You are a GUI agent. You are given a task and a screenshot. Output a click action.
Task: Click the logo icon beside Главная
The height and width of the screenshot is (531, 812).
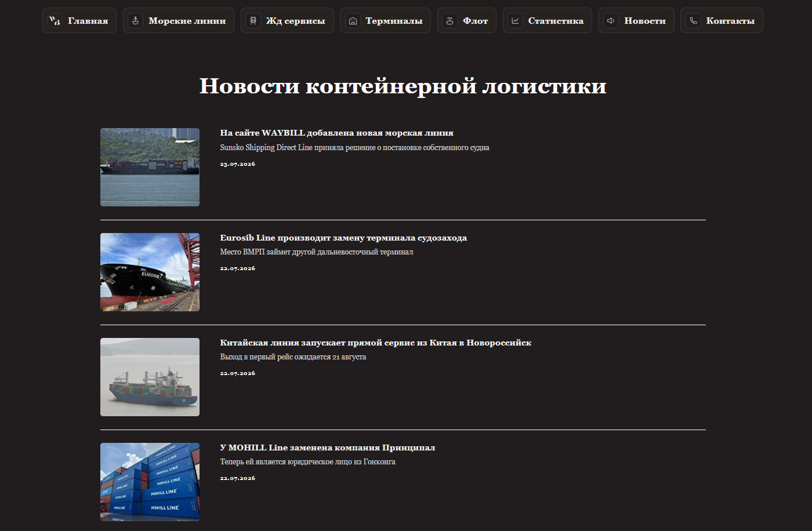coord(55,20)
